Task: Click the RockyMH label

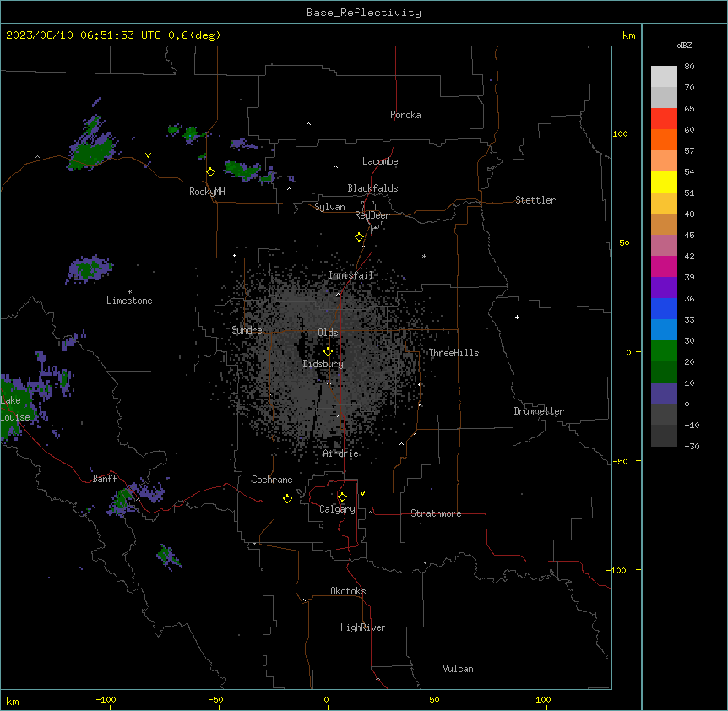Action: pos(207,192)
